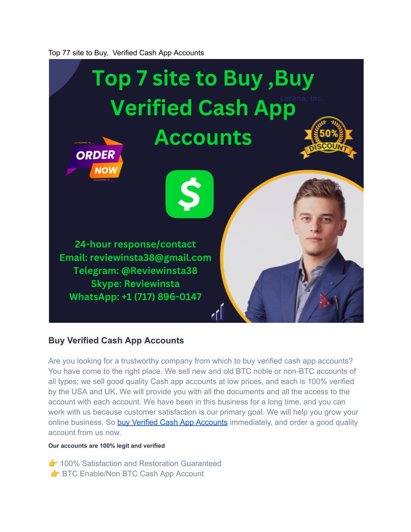
Task: Click the pointing hand emoji beside 100% Satisfaction
Action: [53, 463]
